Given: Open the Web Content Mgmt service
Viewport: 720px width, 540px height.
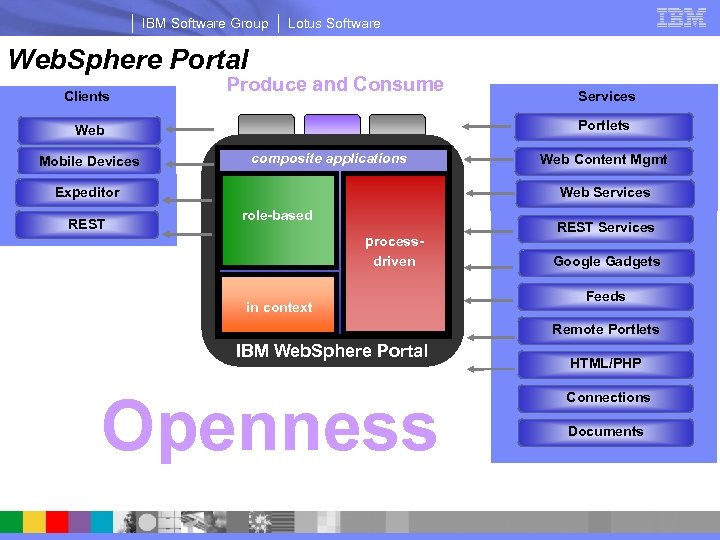Looking at the screenshot, I should pyautogui.click(x=604, y=160).
